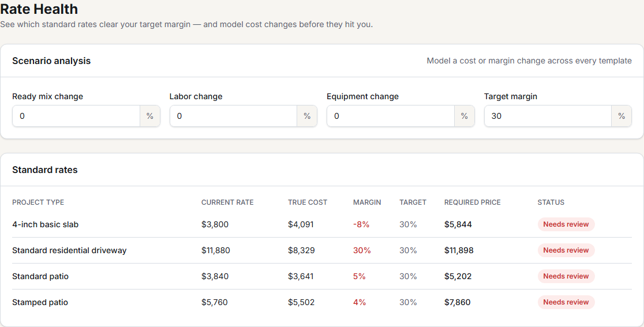Click the -8% margin value
This screenshot has width=644, height=327.
[x=361, y=224]
